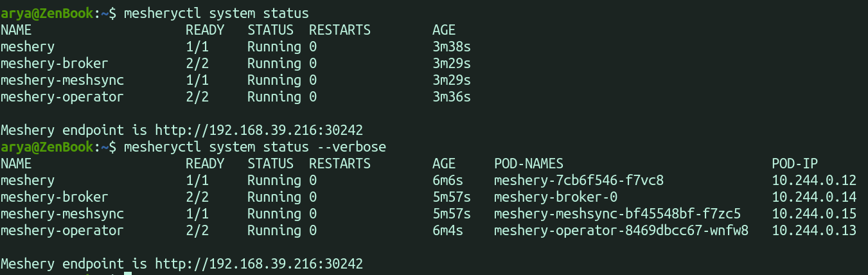This screenshot has width=868, height=275.
Task: Select the 6m6s age value
Action: coord(448,181)
